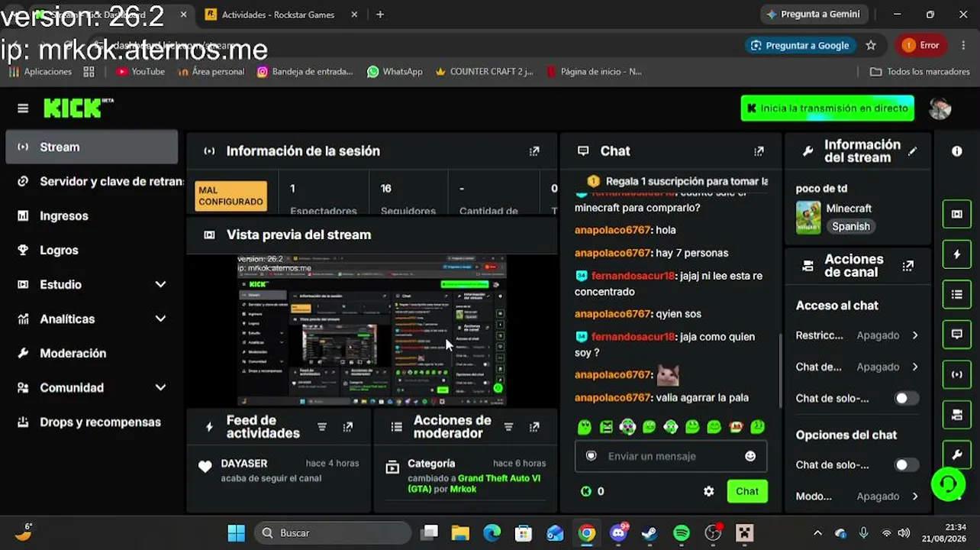Viewport: 980px width, 550px height.
Task: Click the green Kicks counter icon showing 0
Action: pos(586,491)
